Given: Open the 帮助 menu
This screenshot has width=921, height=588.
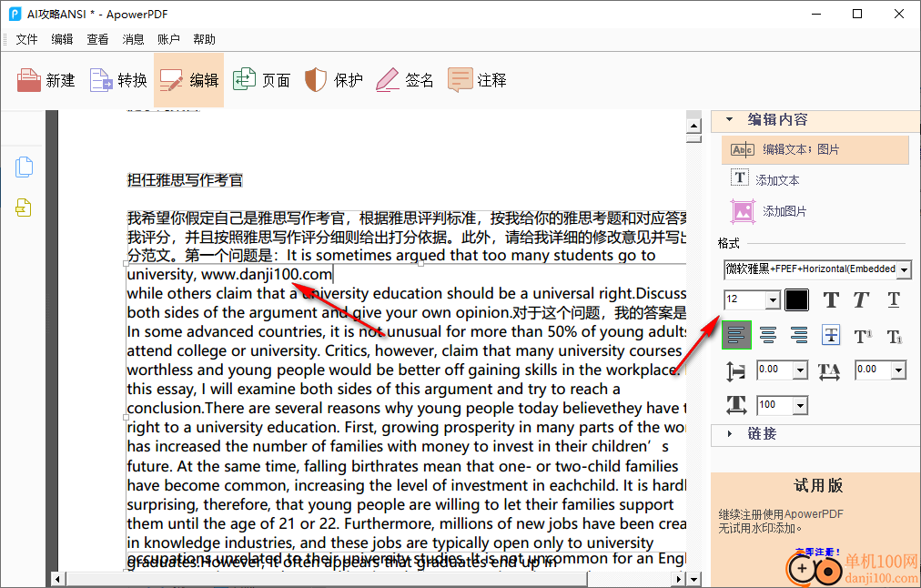Looking at the screenshot, I should [x=204, y=39].
